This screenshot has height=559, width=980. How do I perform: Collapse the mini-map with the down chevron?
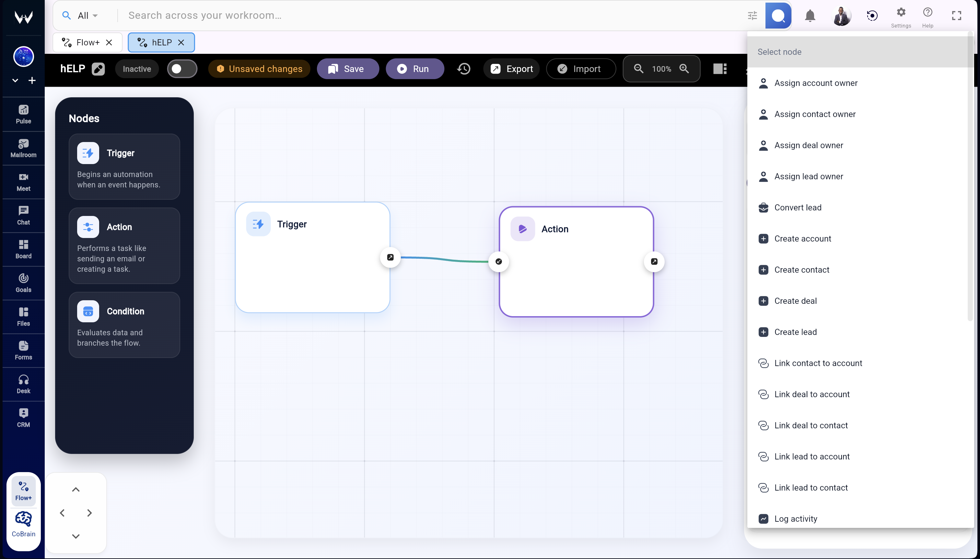pos(76,536)
